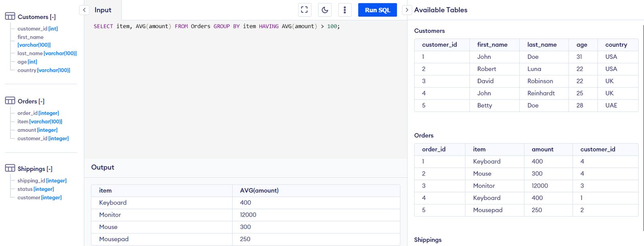
Task: Select first_name field in Customers schema
Action: pyautogui.click(x=34, y=41)
